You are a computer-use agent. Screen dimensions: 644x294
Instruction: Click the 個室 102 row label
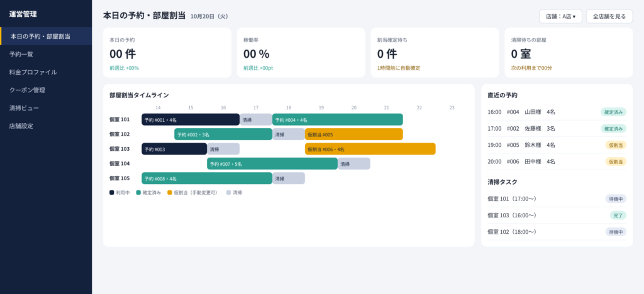click(120, 134)
